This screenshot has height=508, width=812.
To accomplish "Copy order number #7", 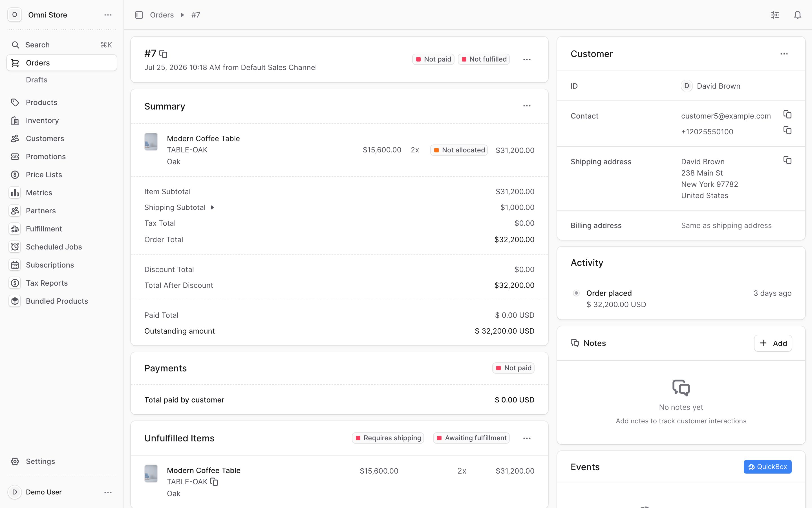I will [x=164, y=54].
